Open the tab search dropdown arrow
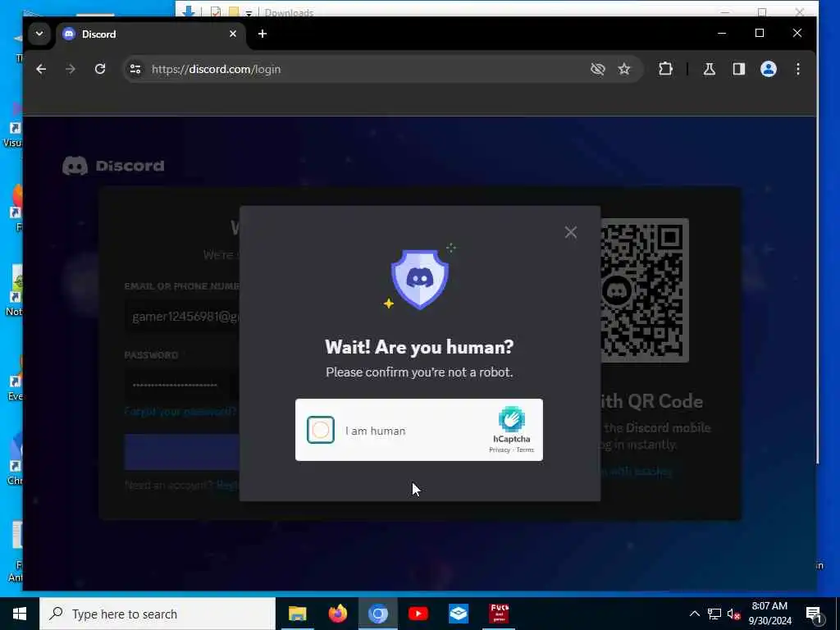Screen dimensions: 840x630 click(39, 34)
